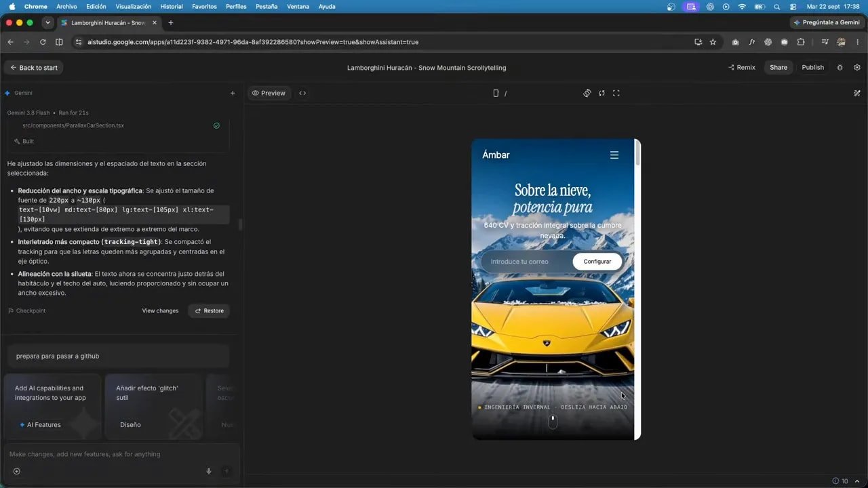Click the 'Make changes' prompt input box
Screen dimensions: 868x488
[x=121, y=454]
